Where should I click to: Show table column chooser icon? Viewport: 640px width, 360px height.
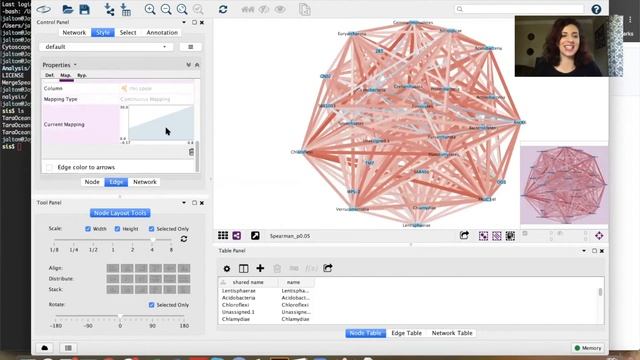(244, 268)
